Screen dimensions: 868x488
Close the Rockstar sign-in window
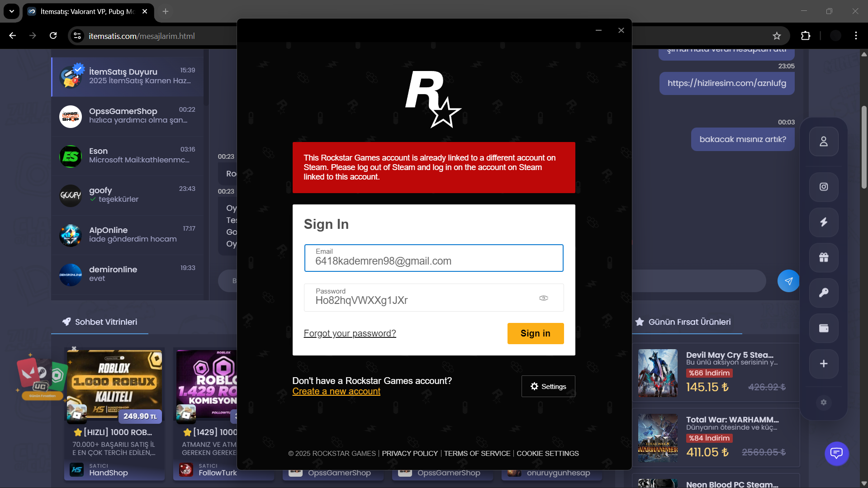[x=621, y=30]
